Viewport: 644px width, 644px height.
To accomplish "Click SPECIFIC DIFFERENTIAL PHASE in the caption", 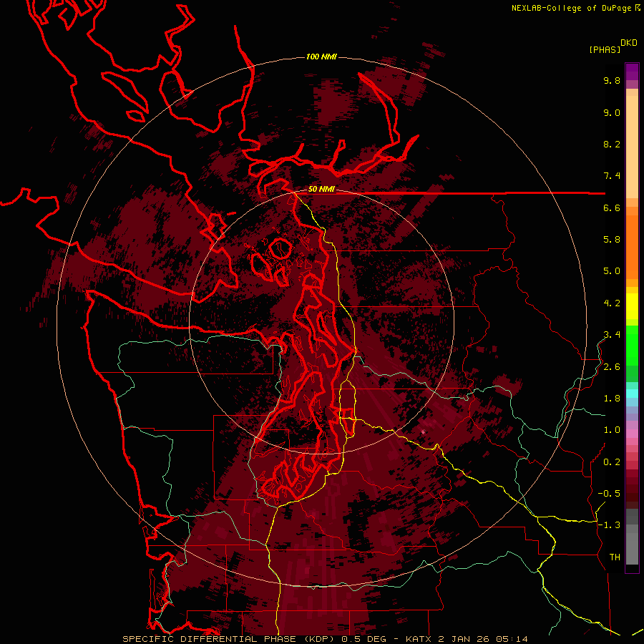I will coord(209,639).
